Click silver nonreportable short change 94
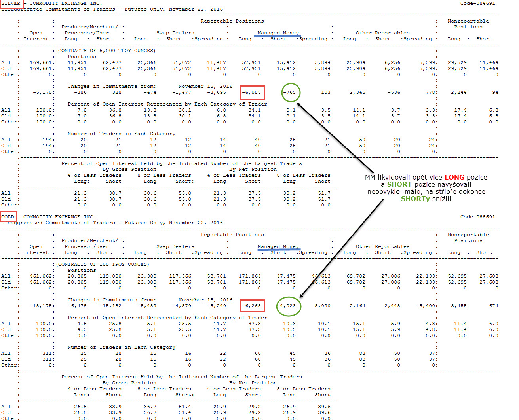Viewport: 519px width, 420px height. [x=495, y=92]
